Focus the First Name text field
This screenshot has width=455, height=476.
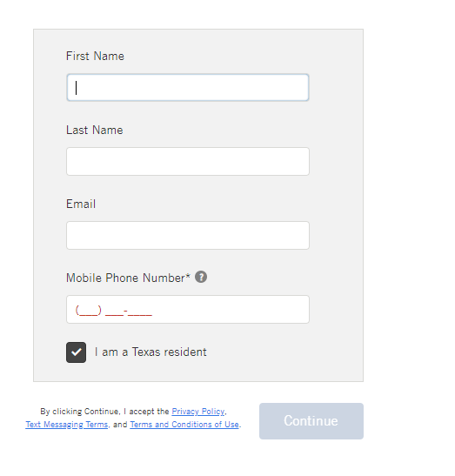tap(188, 87)
